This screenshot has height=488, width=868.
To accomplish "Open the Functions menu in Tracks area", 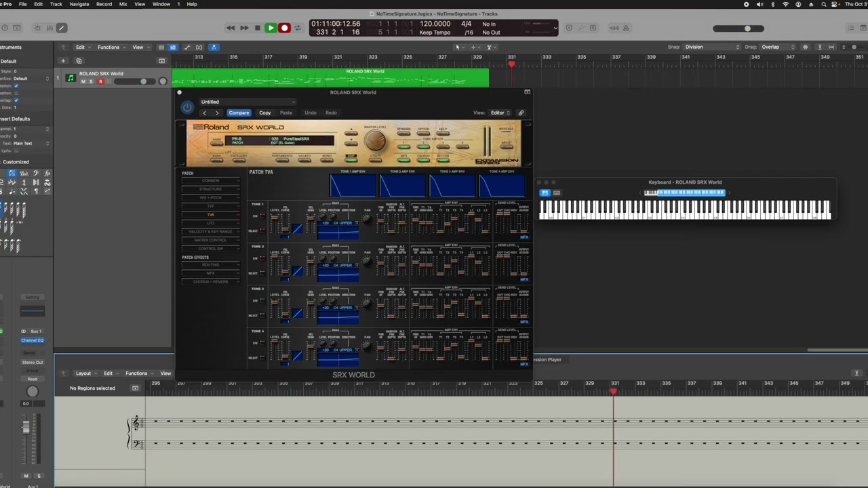I will coord(111,47).
